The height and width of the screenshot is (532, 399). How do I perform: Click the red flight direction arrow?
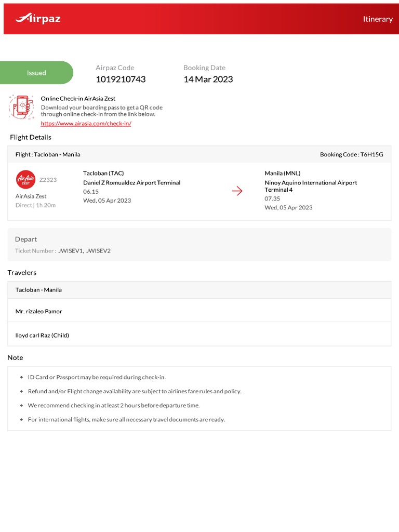(x=237, y=191)
